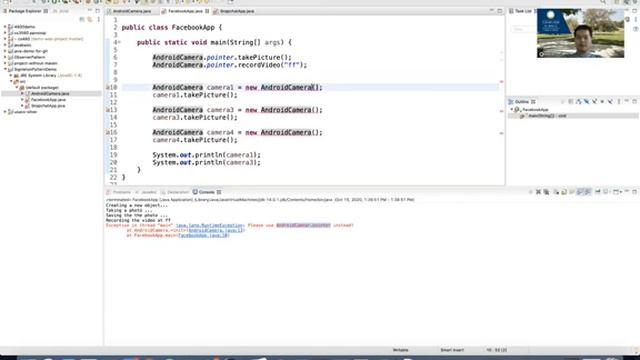640x360 pixels.
Task: Select SnapchatApp.java in Package Explorer
Action: [x=48, y=106]
